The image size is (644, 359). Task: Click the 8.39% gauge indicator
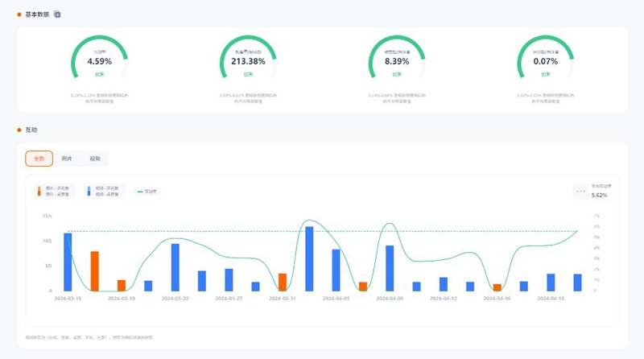(397, 60)
